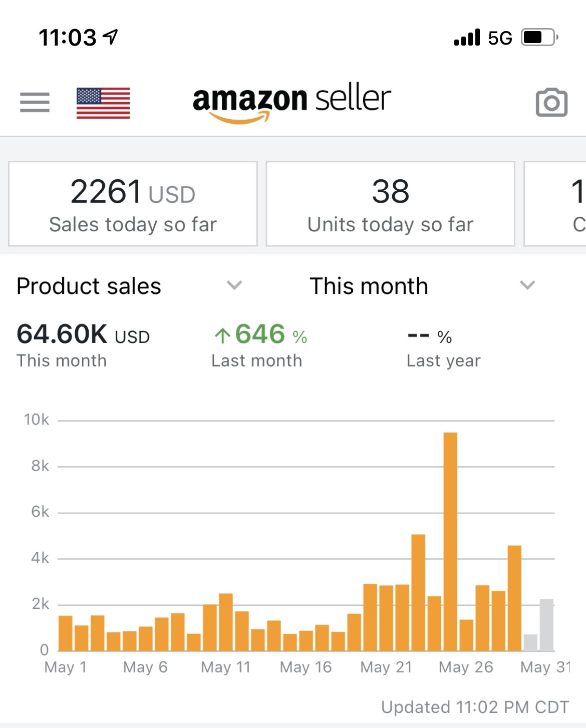This screenshot has height=728, width=586.
Task: Open the Sales today so far card
Action: (133, 204)
